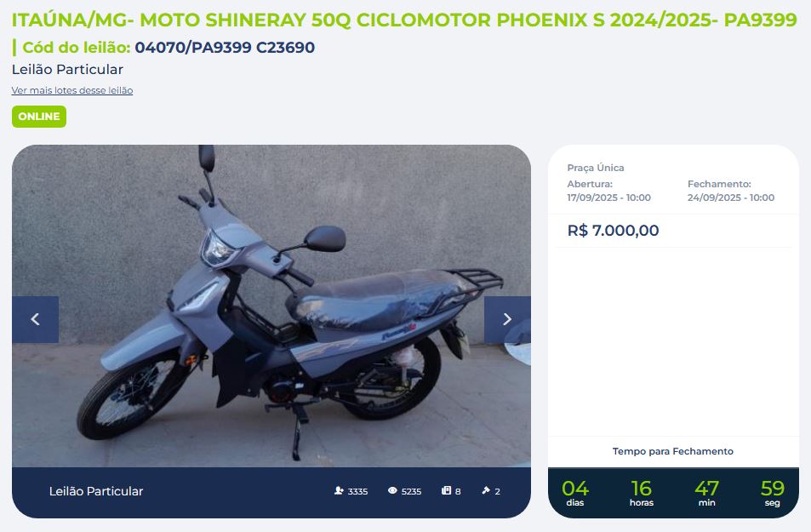Click the Abertura date 17/09/2025
The width and height of the screenshot is (811, 532).
point(608,197)
